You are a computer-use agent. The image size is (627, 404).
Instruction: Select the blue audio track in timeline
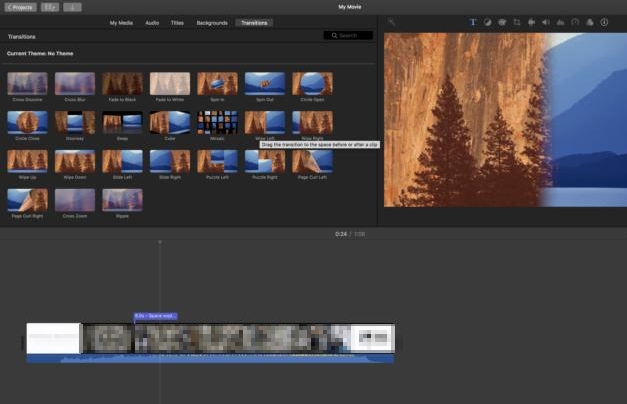coord(210,359)
